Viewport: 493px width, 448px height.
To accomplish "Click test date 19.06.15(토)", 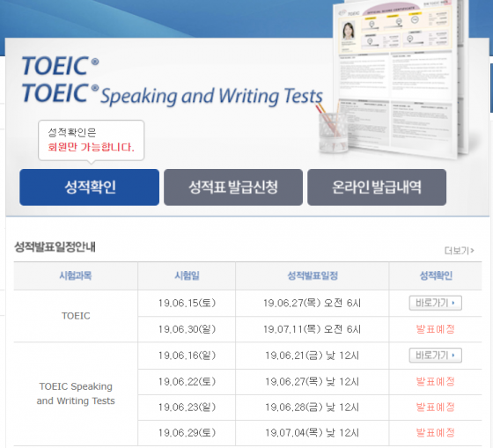I will (x=187, y=303).
